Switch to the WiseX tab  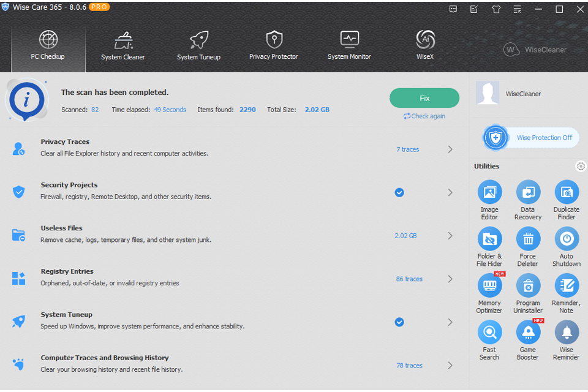pos(425,45)
